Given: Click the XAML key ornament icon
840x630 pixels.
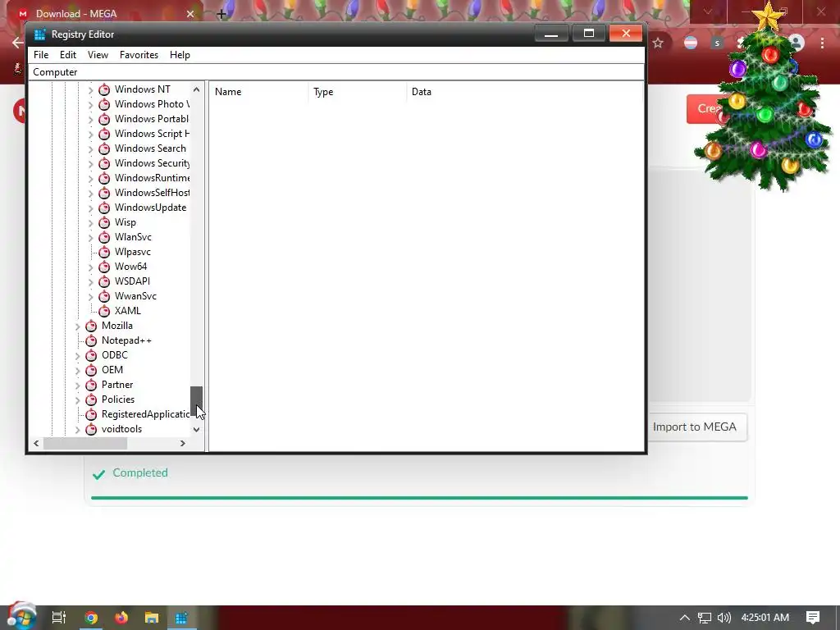Looking at the screenshot, I should (104, 311).
